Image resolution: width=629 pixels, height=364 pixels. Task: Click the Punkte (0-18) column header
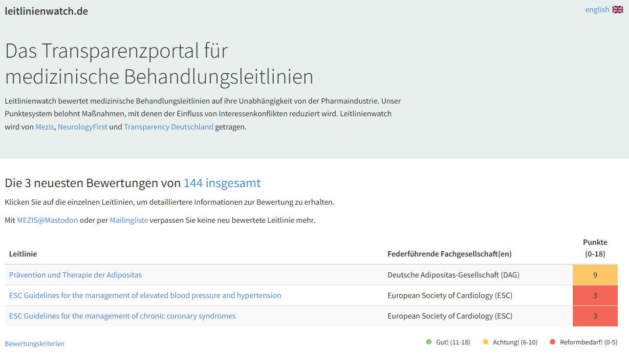(595, 248)
